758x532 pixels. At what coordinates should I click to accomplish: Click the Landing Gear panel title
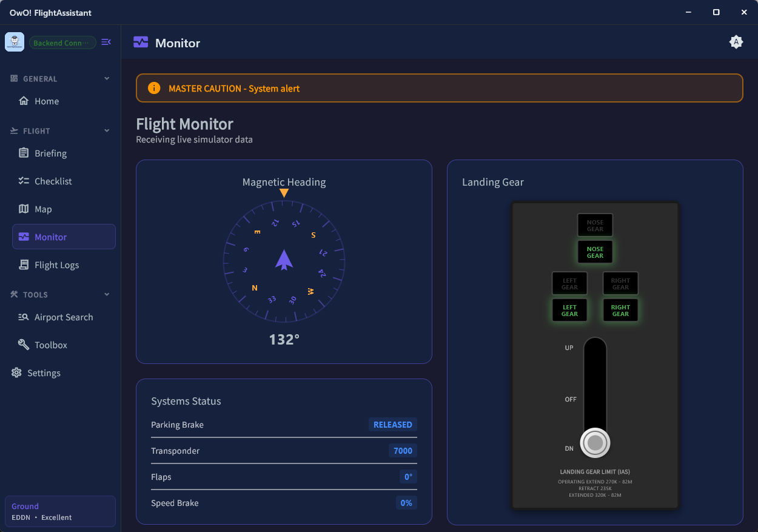493,182
